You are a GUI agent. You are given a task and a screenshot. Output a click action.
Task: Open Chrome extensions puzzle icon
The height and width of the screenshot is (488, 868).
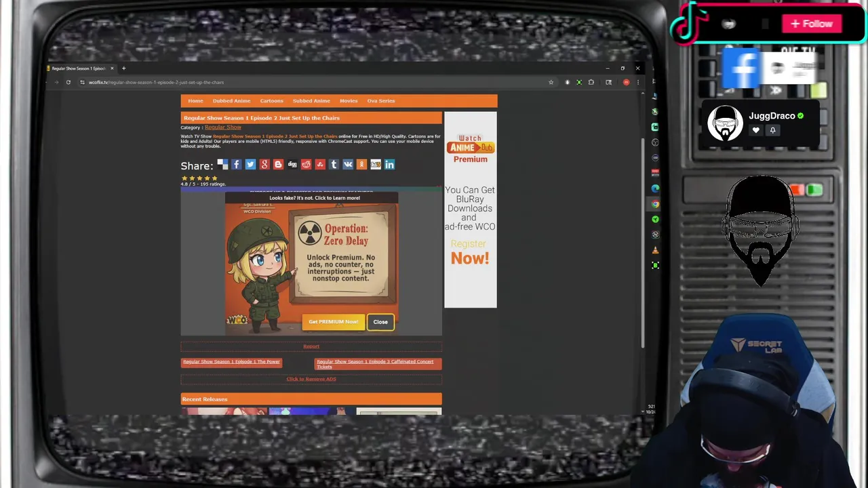click(591, 82)
